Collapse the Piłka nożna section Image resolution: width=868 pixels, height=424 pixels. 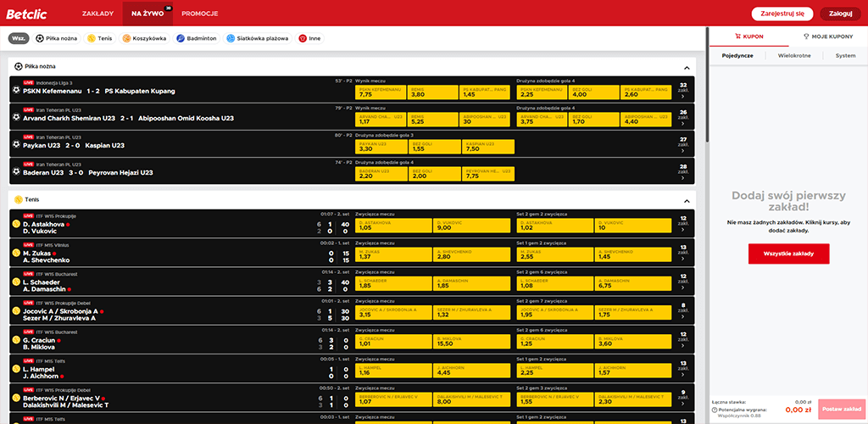coord(687,68)
